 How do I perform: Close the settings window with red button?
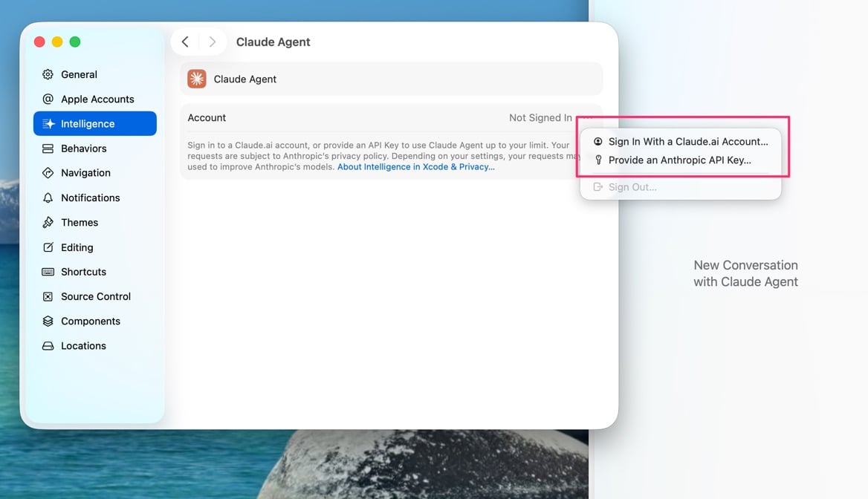pyautogui.click(x=39, y=42)
